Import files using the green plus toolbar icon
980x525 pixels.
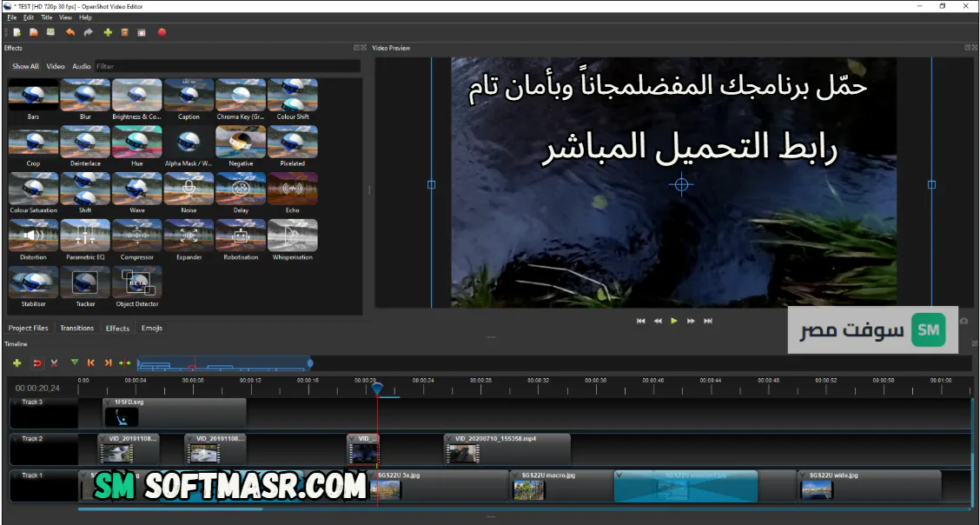click(108, 32)
